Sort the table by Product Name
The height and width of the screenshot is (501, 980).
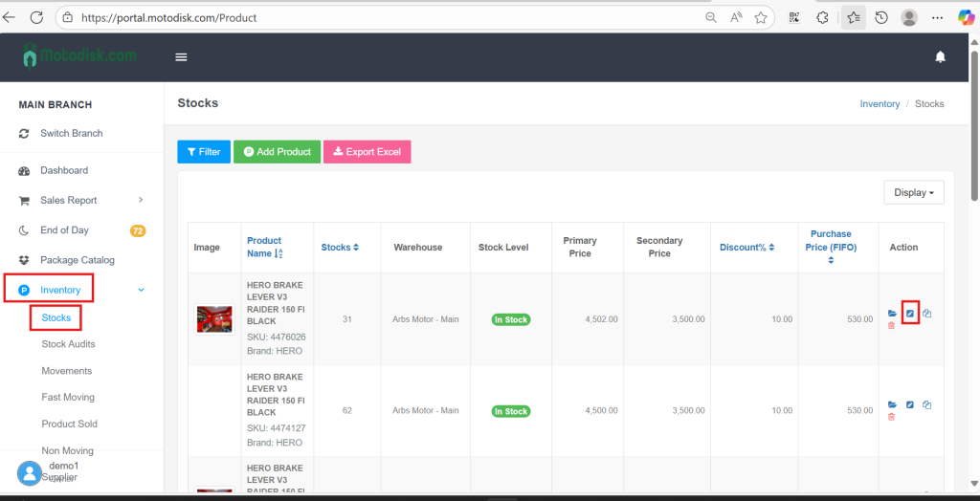[x=265, y=247]
